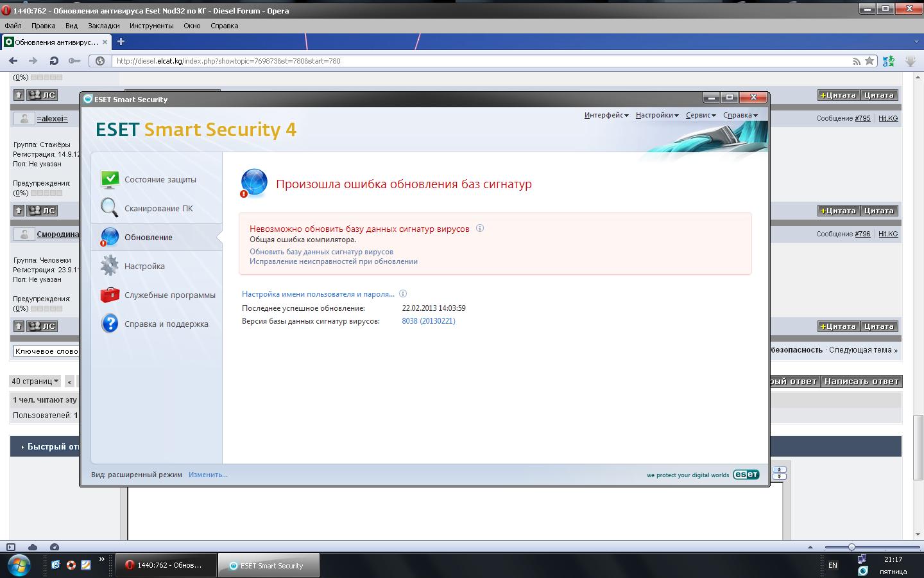Go forward in Opera browser

pos(33,61)
